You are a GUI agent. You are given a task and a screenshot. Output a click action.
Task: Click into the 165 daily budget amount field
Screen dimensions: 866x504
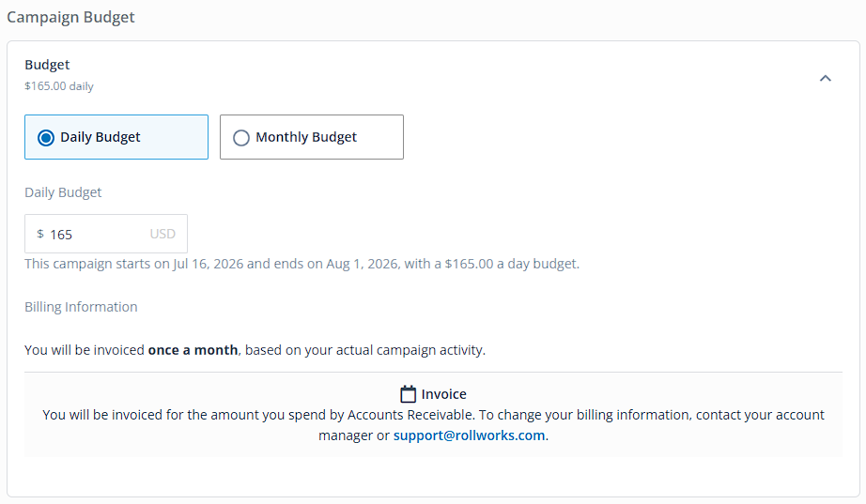(x=106, y=234)
